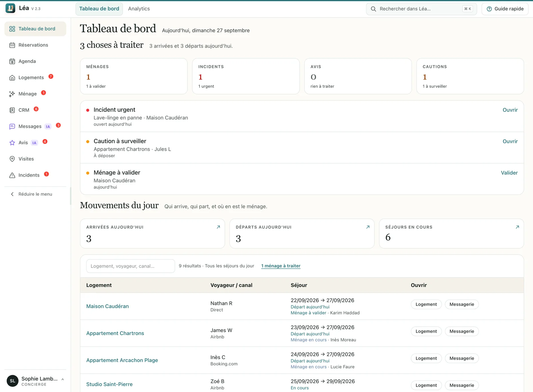The image size is (533, 392).
Task: Click the Réservations calendar icon
Action: (x=12, y=45)
